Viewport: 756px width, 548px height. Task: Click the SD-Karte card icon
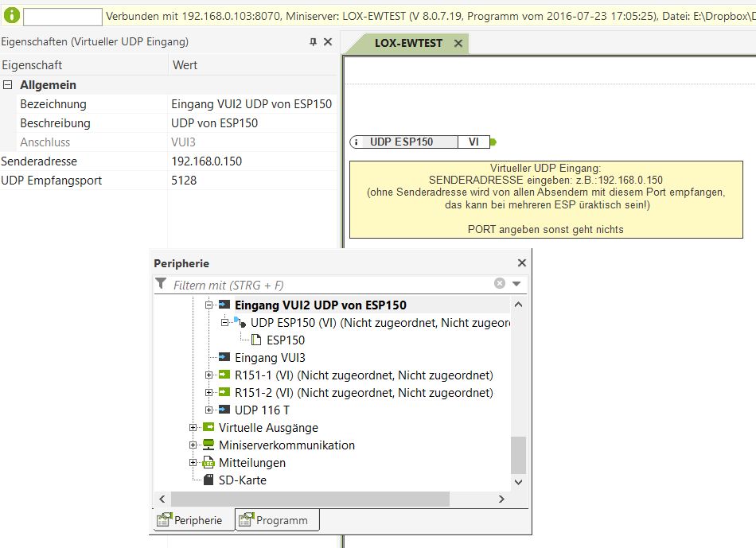click(x=208, y=480)
